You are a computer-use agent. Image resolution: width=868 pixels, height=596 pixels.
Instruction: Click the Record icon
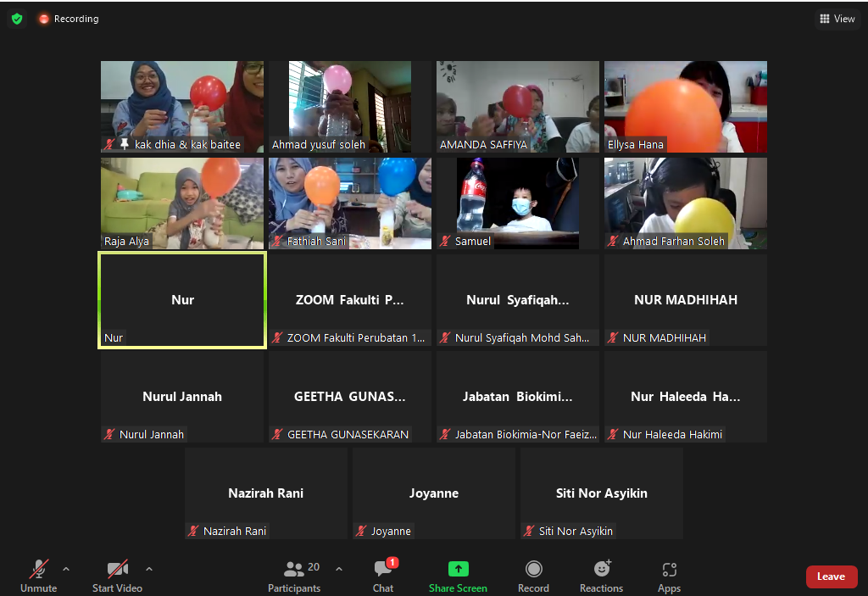[x=533, y=569]
